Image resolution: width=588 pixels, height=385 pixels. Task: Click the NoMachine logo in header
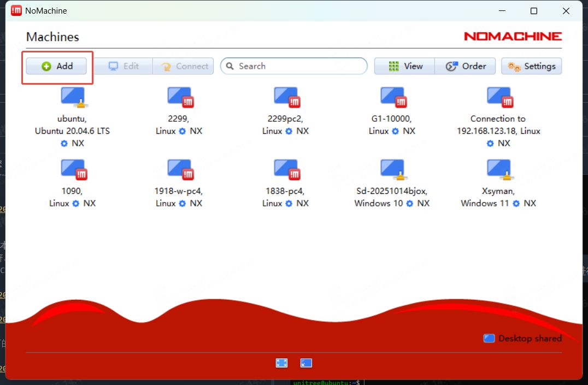point(513,37)
